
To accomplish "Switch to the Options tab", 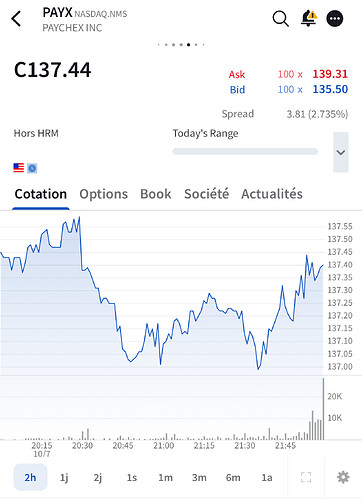I will (x=103, y=194).
